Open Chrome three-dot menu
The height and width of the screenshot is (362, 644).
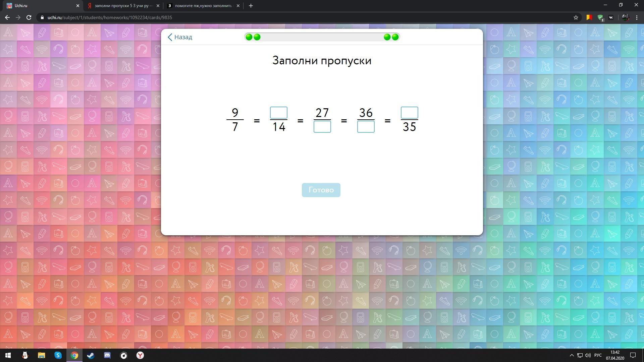[x=637, y=17]
